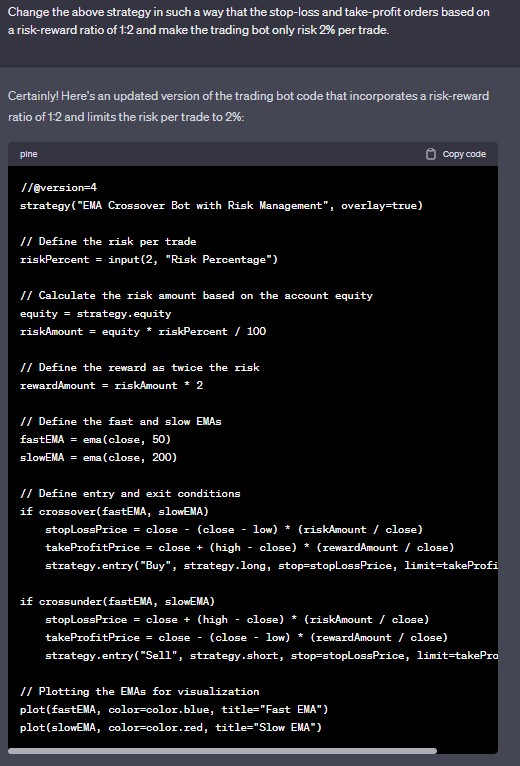
Task: Click the Copy code button label
Action: coord(464,154)
